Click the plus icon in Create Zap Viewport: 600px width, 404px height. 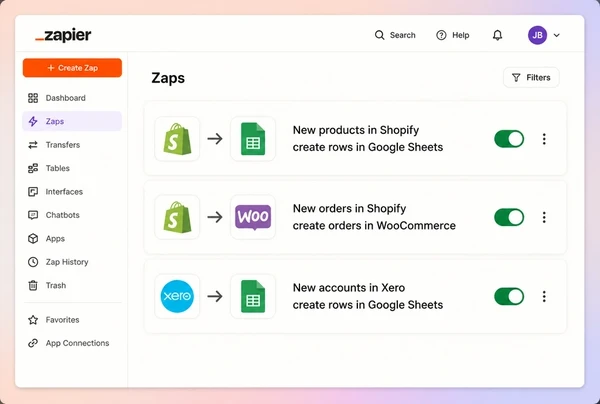(x=51, y=68)
